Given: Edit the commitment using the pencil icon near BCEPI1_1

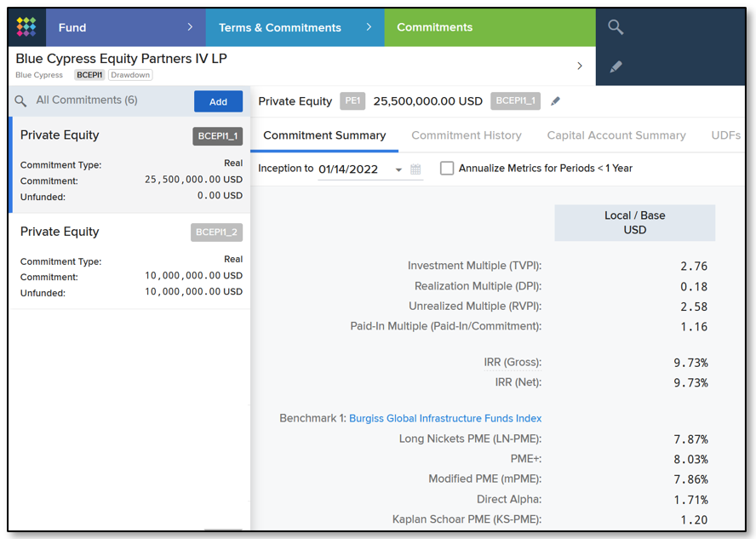Looking at the screenshot, I should [555, 100].
